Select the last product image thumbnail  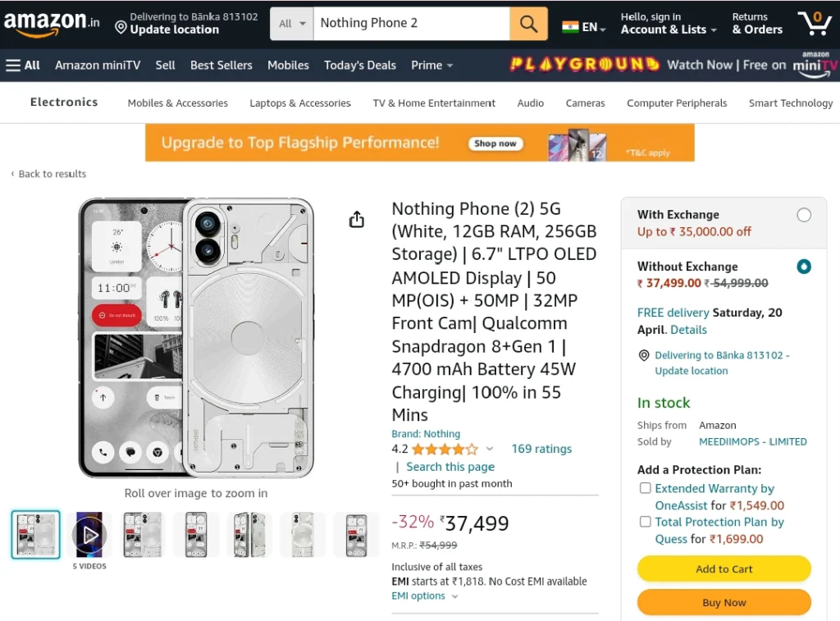[356, 535]
